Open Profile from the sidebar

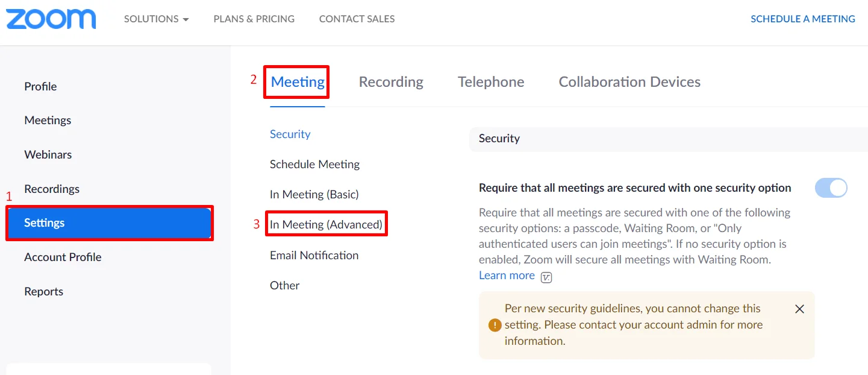click(40, 86)
